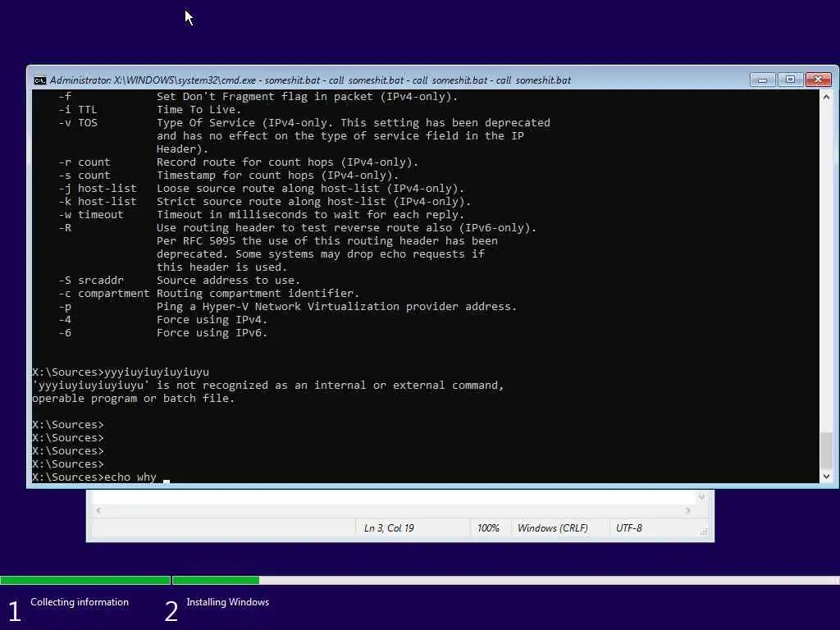Click 'Per RFC 5095' text line

[x=327, y=240]
